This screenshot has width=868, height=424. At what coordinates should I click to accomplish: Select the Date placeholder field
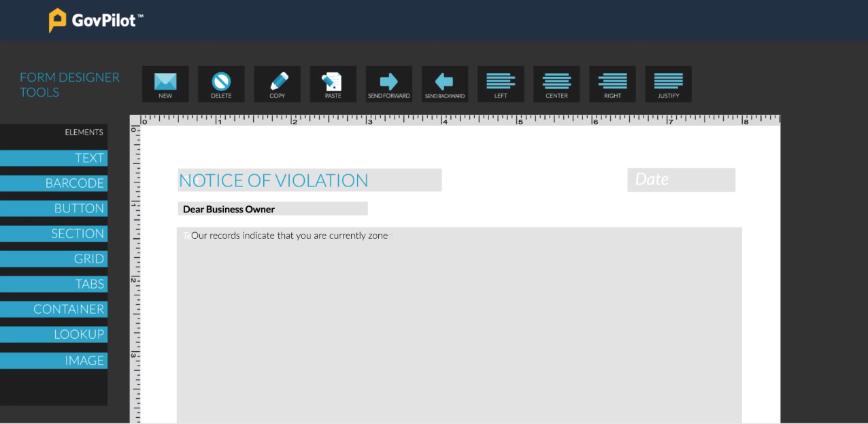tap(681, 180)
